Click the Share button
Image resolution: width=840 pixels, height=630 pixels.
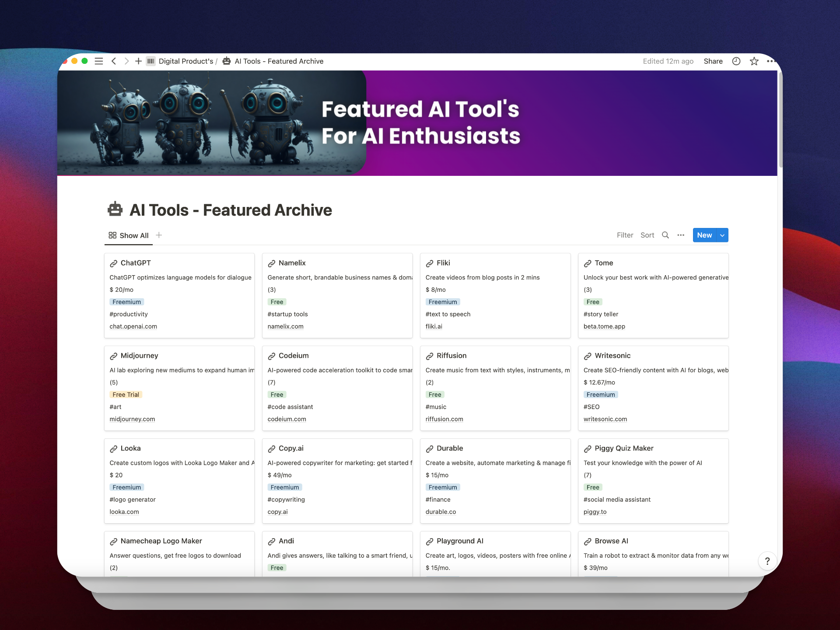[x=713, y=61]
